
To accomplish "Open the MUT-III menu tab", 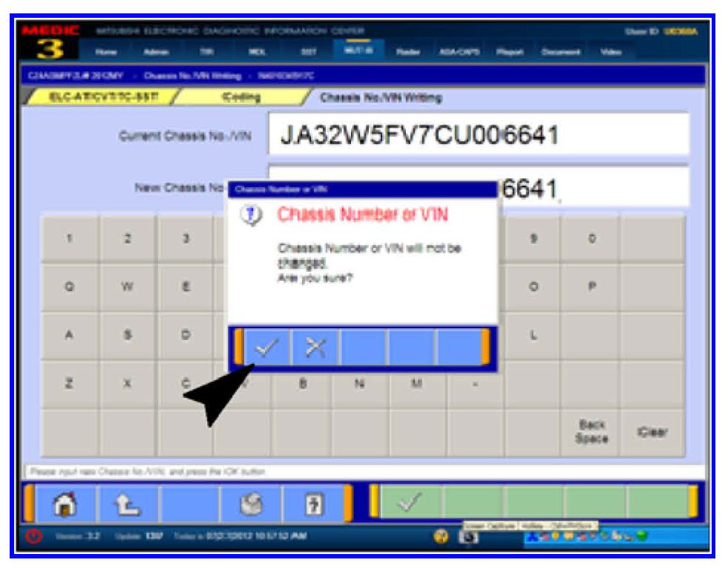I will pos(357,50).
